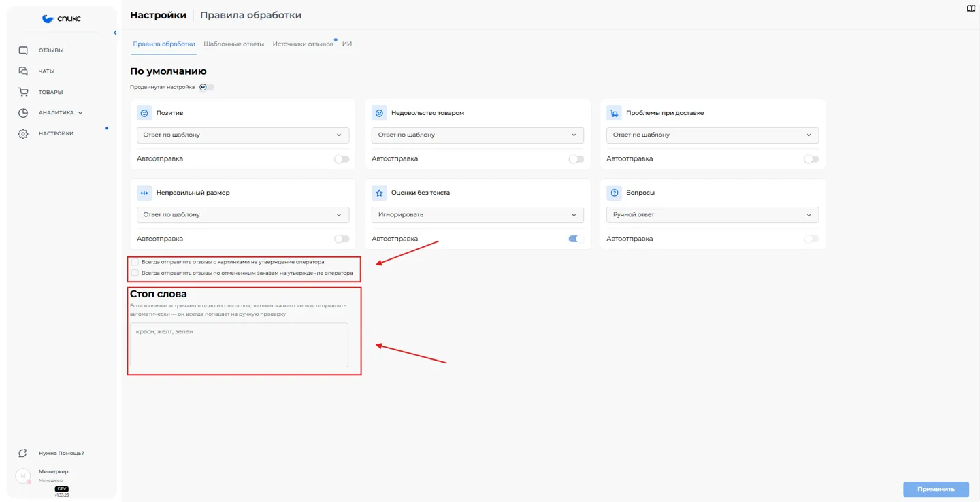Click the Проблемы при доставке cart icon
Screen dimensions: 980x502
tap(614, 113)
